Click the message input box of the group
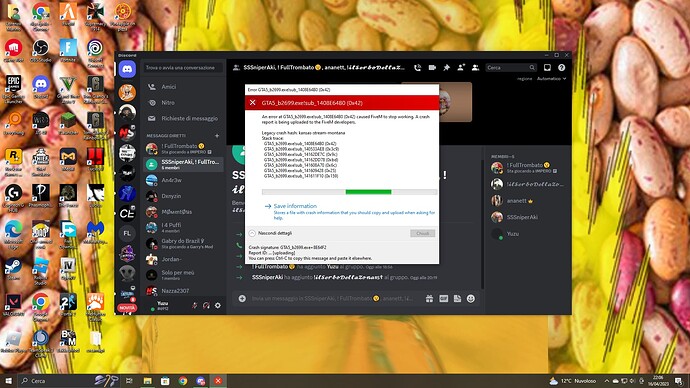This screenshot has height=388, width=690. pyautogui.click(x=332, y=299)
